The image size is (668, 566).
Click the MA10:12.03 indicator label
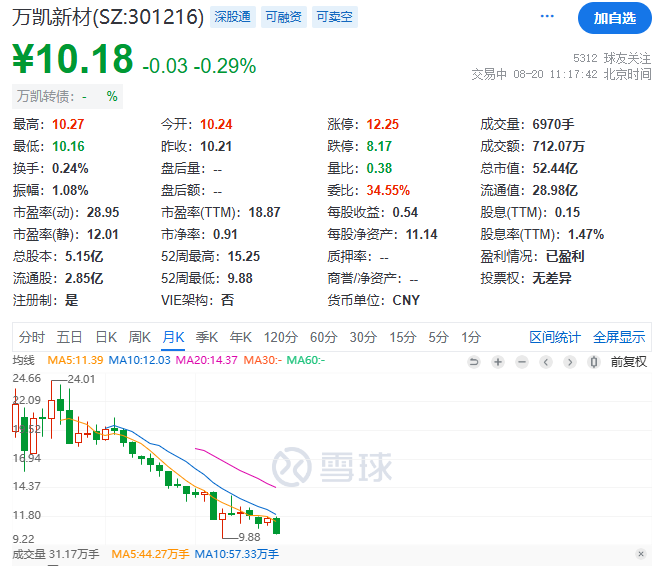pyautogui.click(x=139, y=360)
